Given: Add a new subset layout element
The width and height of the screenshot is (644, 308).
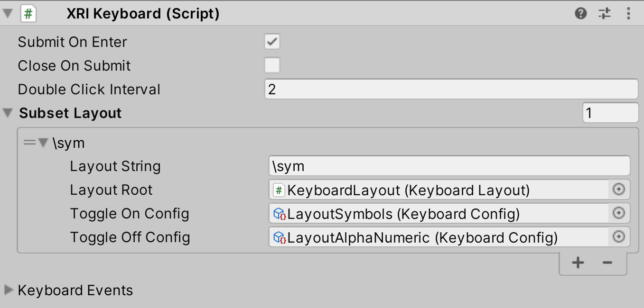Looking at the screenshot, I should pyautogui.click(x=578, y=263).
